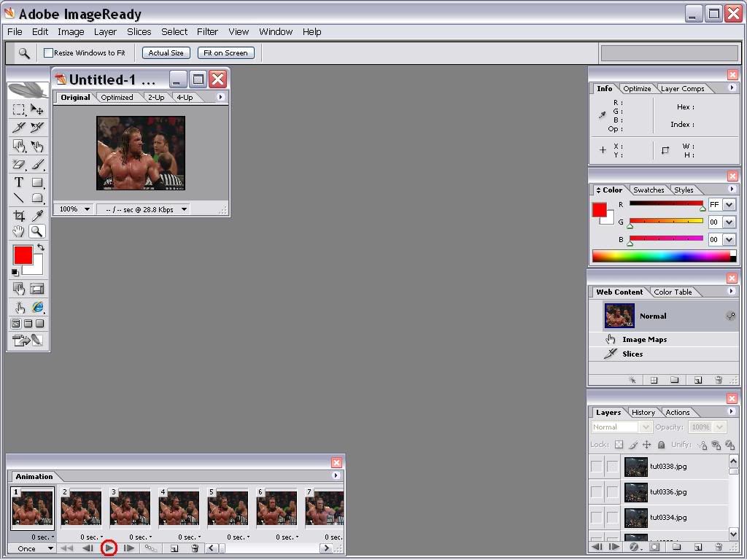Choose the Rectangular Marquee tool
The height and width of the screenshot is (560, 747).
pos(19,110)
